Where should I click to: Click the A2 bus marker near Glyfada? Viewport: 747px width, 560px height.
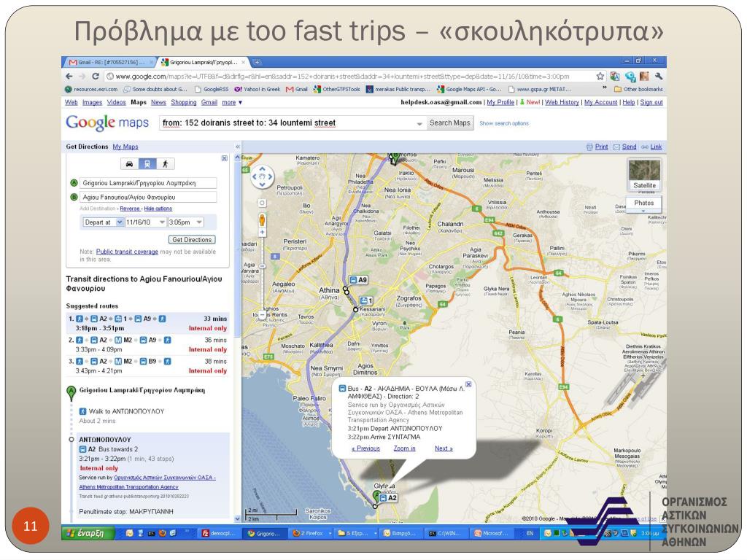pyautogui.click(x=388, y=497)
